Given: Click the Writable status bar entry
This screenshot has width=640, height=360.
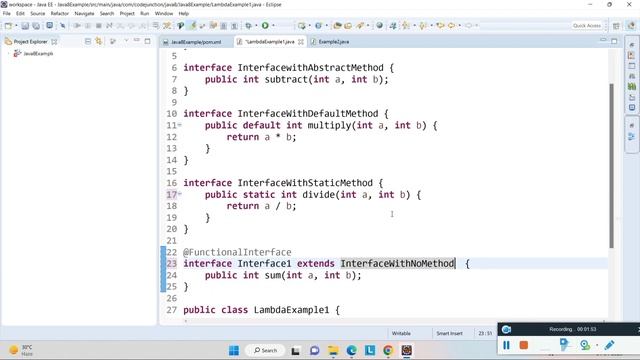Looking at the screenshot, I should (x=401, y=333).
